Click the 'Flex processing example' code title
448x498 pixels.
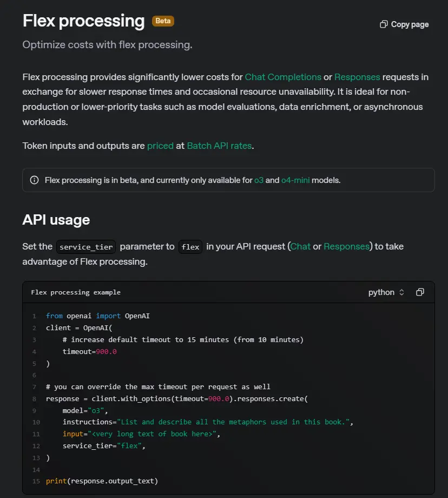pos(76,292)
